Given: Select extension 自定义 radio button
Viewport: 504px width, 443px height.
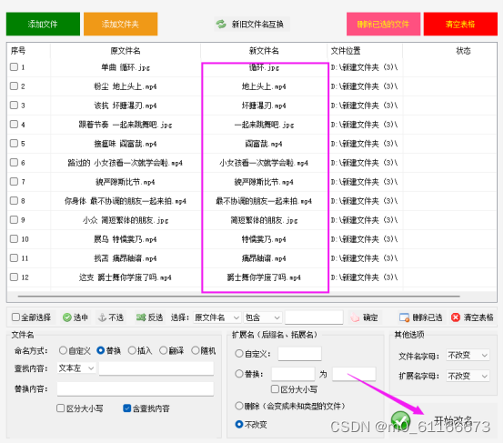Looking at the screenshot, I should [239, 354].
